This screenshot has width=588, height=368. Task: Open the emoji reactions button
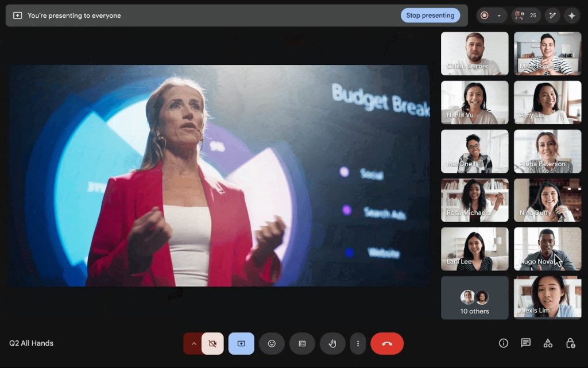coord(272,343)
